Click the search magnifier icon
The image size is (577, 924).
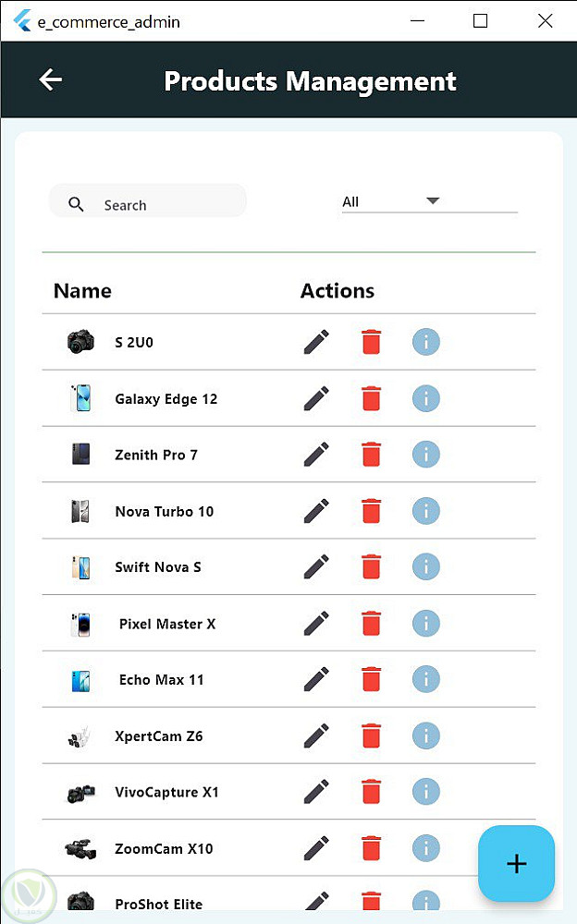pos(77,205)
